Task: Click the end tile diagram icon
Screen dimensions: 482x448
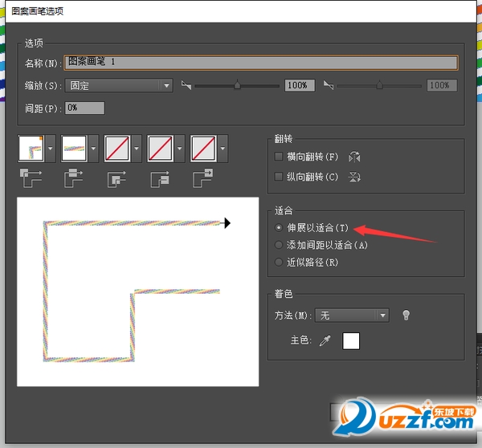Action: pyautogui.click(x=202, y=177)
